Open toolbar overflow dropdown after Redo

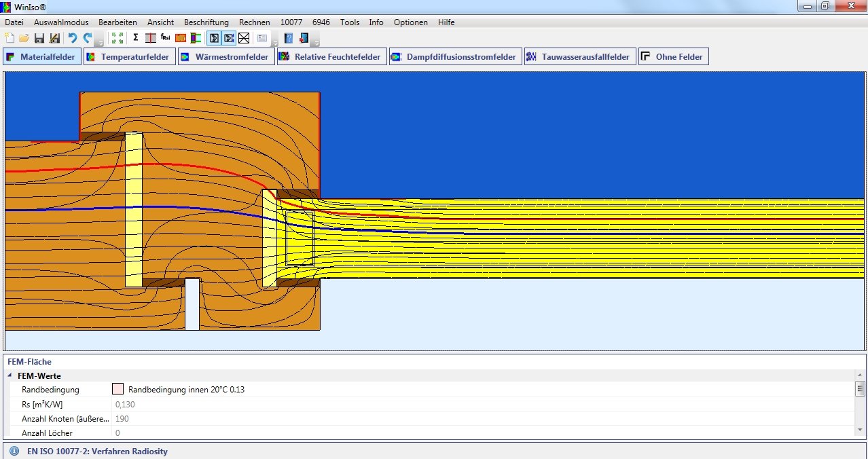pos(99,41)
